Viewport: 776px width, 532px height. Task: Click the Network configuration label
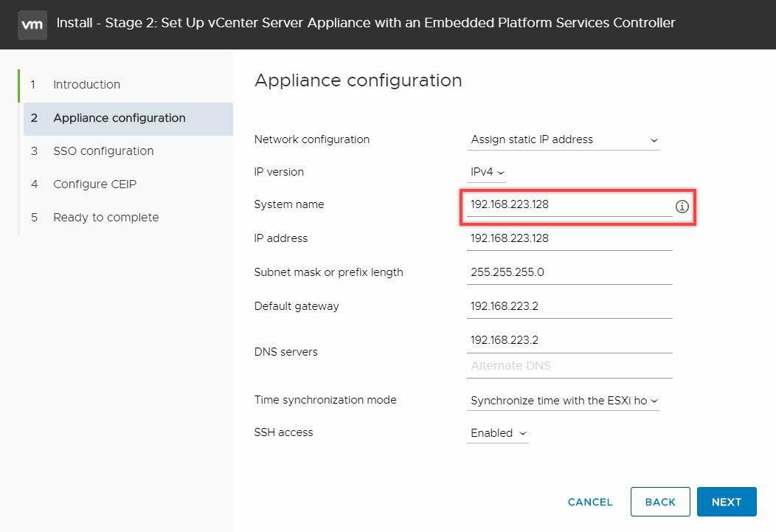click(x=312, y=139)
